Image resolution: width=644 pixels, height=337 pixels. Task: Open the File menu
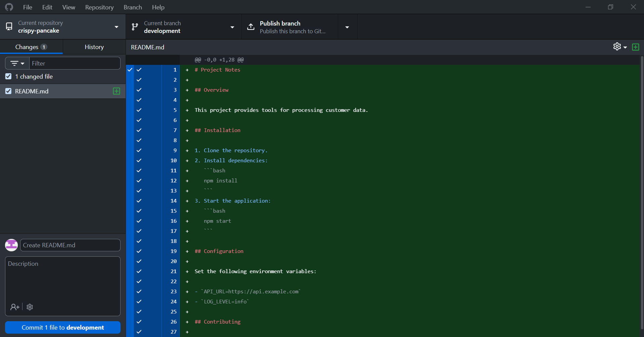[x=28, y=7]
